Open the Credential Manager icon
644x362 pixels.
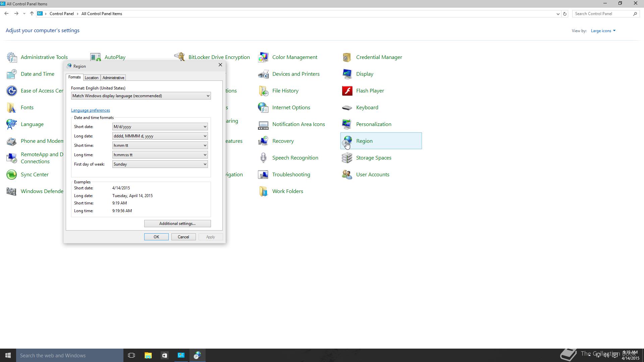[347, 57]
